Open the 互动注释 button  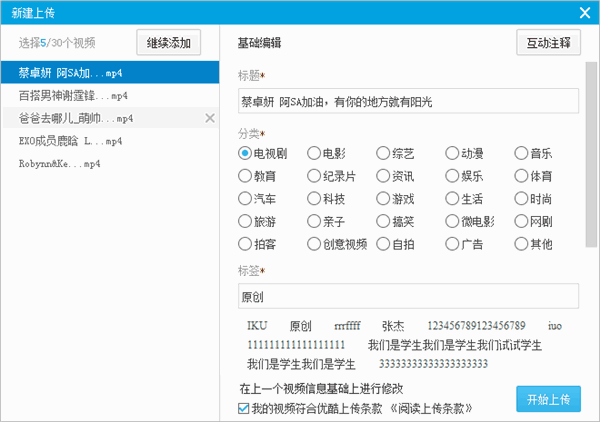548,42
